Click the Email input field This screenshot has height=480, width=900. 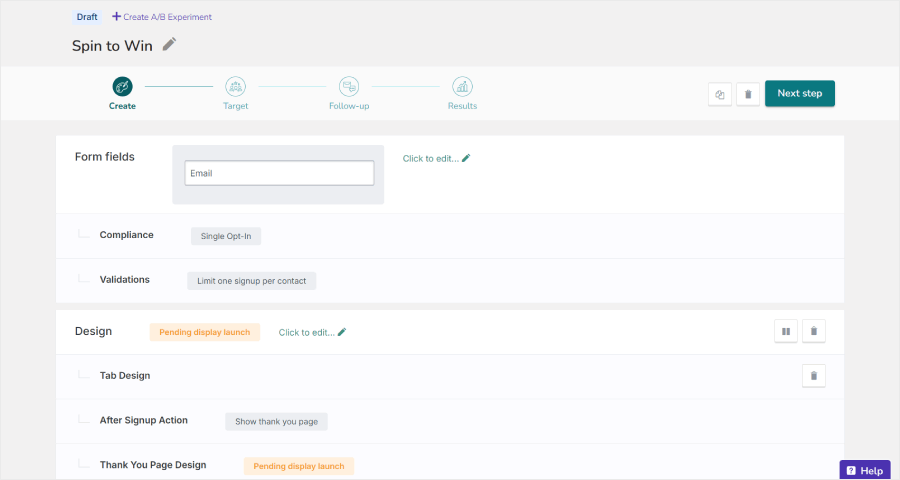pyautogui.click(x=279, y=173)
